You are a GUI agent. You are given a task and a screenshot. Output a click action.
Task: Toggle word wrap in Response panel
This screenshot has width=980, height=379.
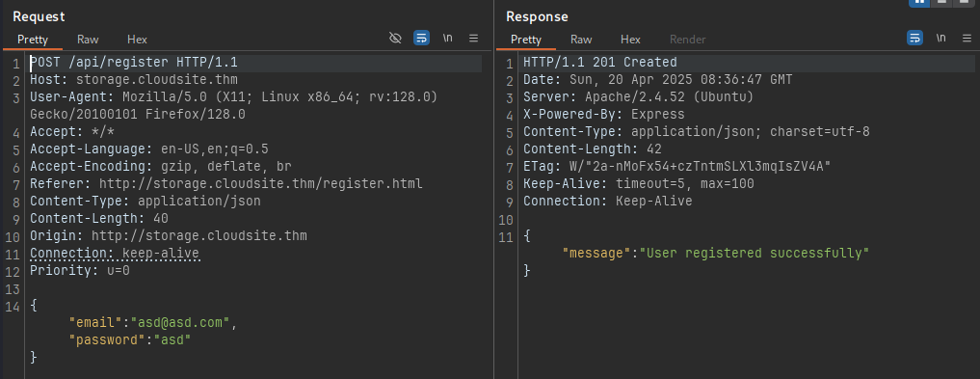[x=914, y=39]
